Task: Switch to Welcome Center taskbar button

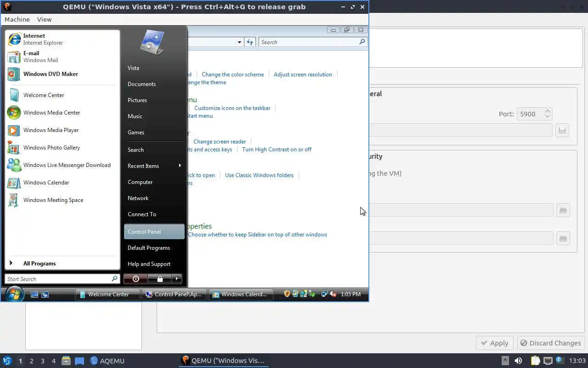Action: (x=108, y=294)
